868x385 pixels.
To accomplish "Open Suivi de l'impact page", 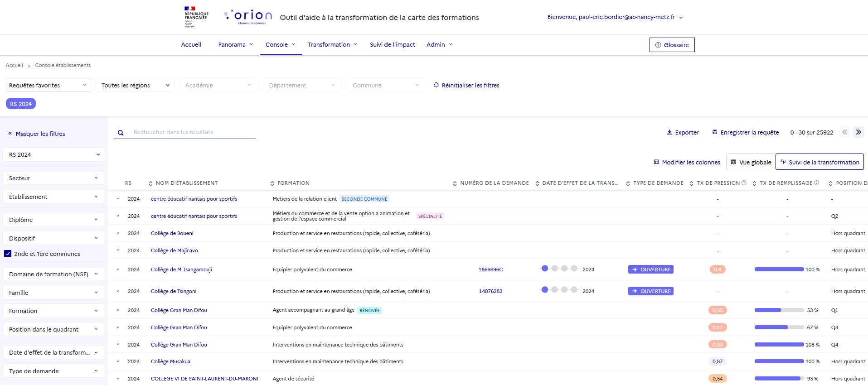I will [393, 44].
